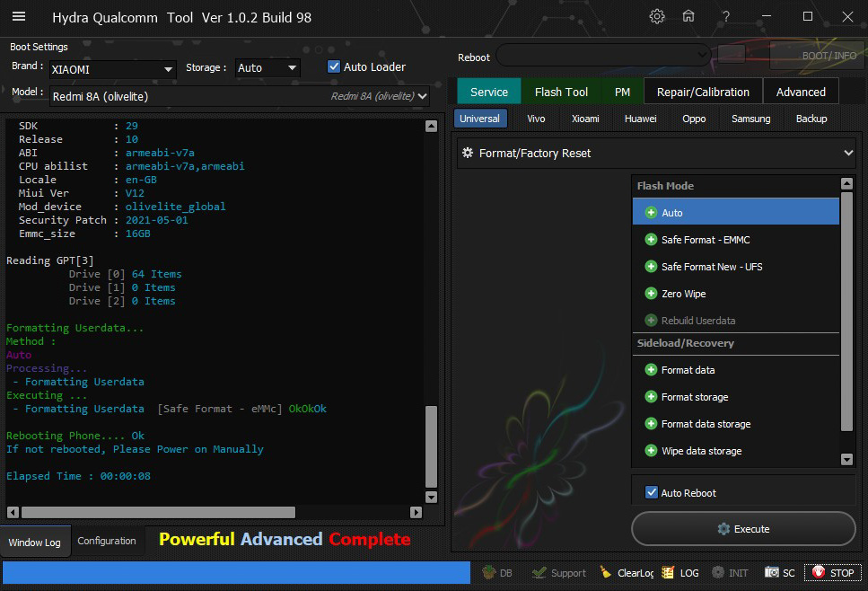The image size is (868, 591).
Task: Click log line 'Elapsed Time : 00:00:08'
Action: point(78,476)
